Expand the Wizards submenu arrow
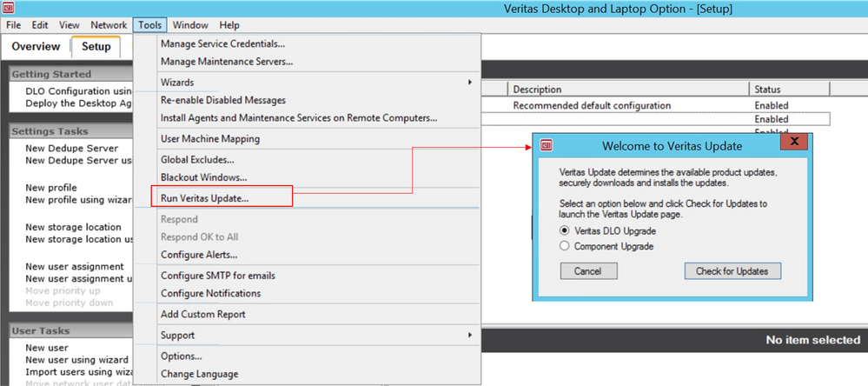 (469, 82)
